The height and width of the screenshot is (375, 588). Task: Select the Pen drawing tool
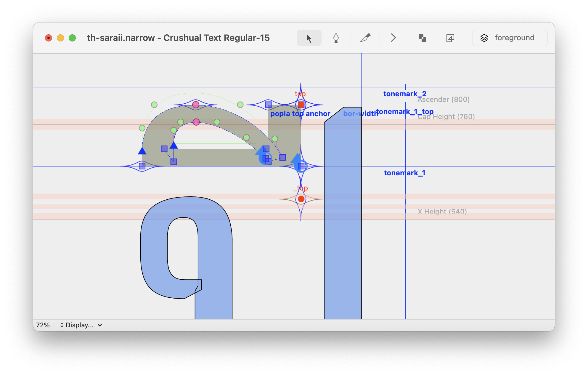coord(336,38)
